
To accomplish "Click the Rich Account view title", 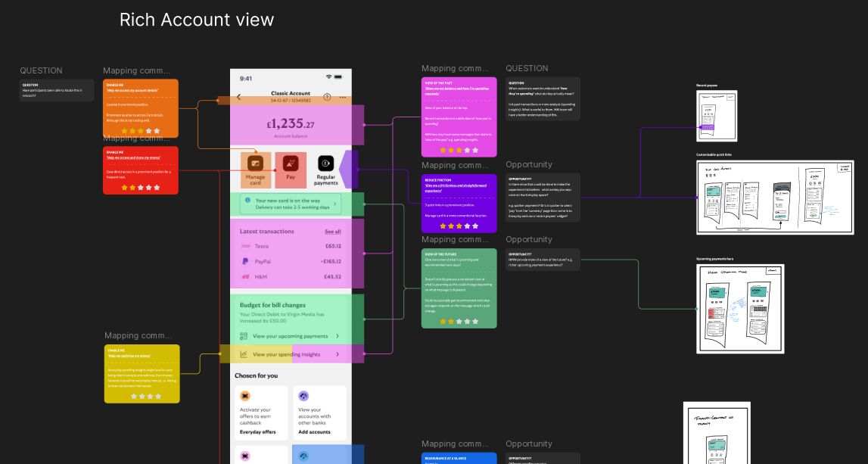I will pyautogui.click(x=197, y=20).
